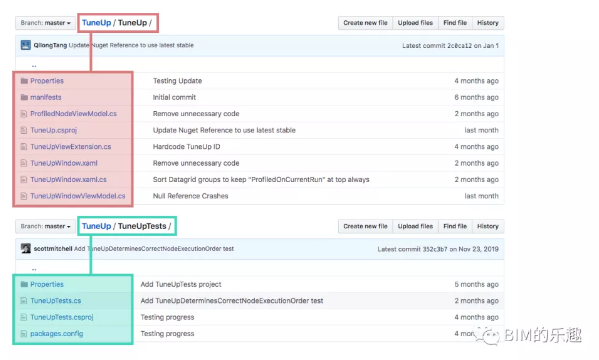This screenshot has width=599, height=360.
Task: Open TuneUpTests.cs file
Action: 56,300
